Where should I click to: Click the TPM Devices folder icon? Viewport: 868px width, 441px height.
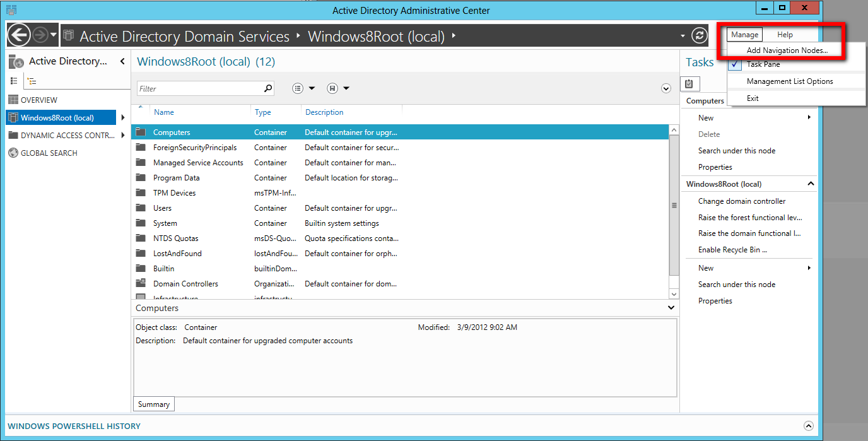pyautogui.click(x=141, y=193)
